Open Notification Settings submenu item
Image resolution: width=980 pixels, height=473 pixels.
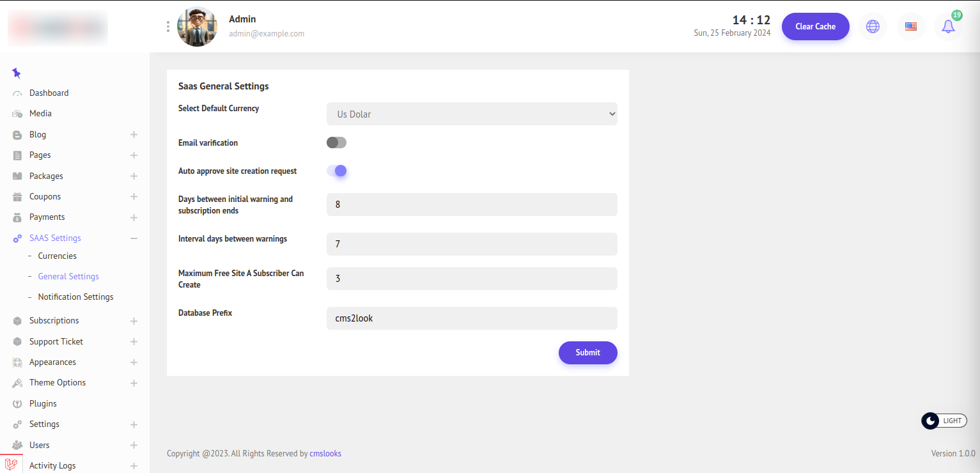pos(75,297)
